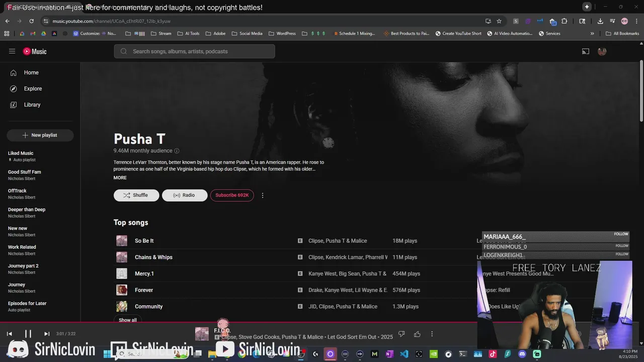Play the song So Be It
The width and height of the screenshot is (644, 362).
(144, 241)
